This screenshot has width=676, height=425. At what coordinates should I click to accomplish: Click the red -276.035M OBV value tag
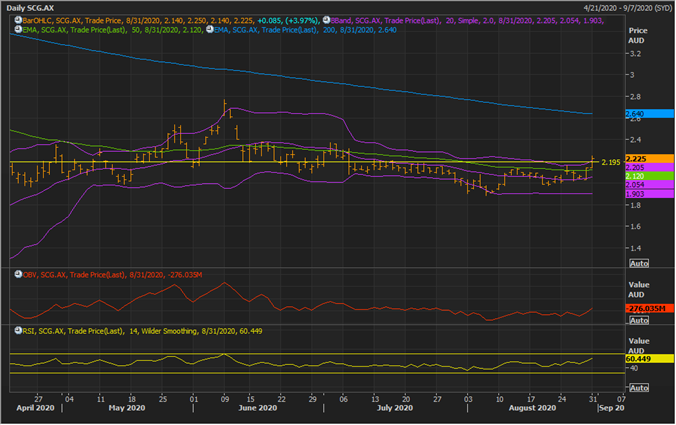coord(649,308)
